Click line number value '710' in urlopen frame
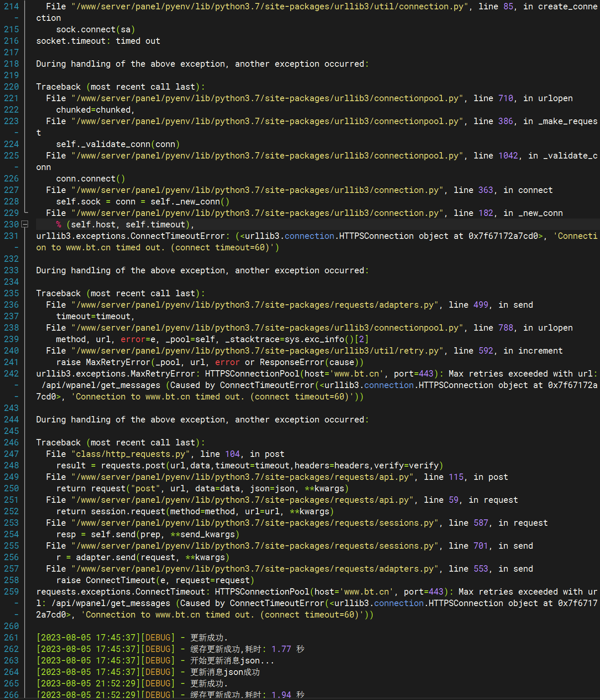Viewport: 600px width, 700px height. coord(506,98)
